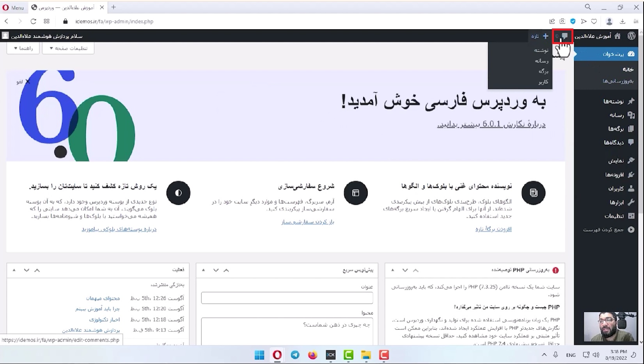Go back with browser back arrow

pos(7,21)
